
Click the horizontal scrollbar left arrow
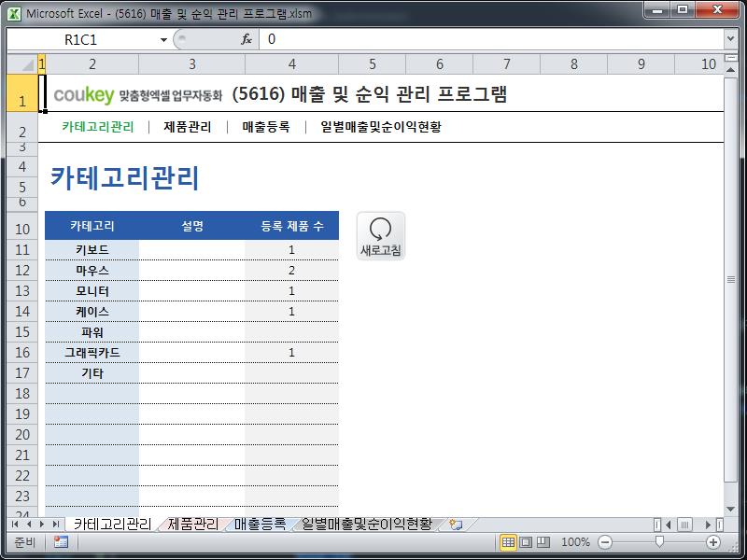tap(669, 525)
